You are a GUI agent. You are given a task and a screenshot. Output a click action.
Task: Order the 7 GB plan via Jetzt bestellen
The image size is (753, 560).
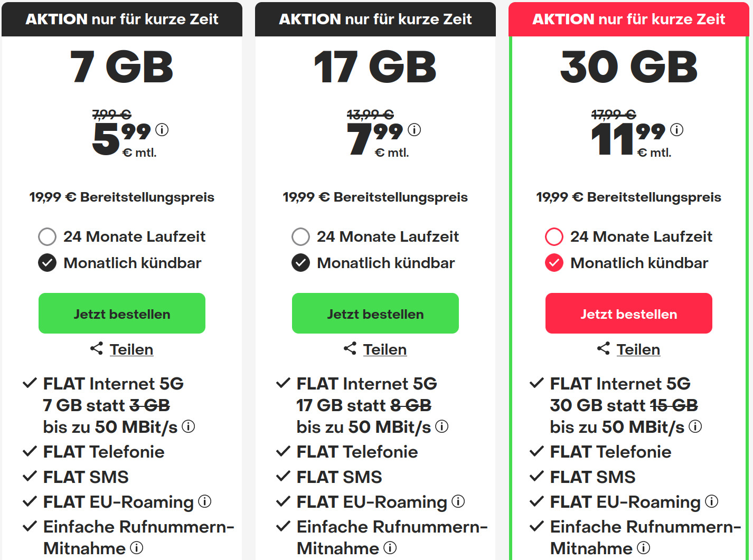point(121,313)
